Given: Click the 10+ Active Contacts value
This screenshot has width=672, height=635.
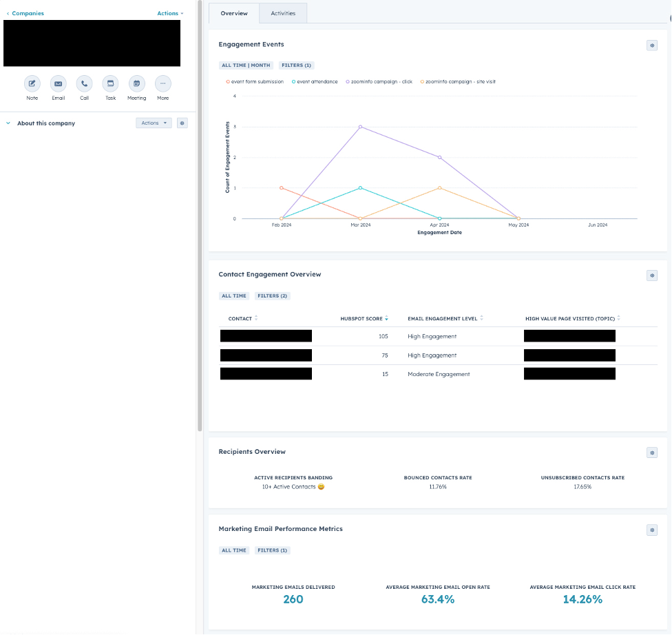Looking at the screenshot, I should tap(293, 487).
